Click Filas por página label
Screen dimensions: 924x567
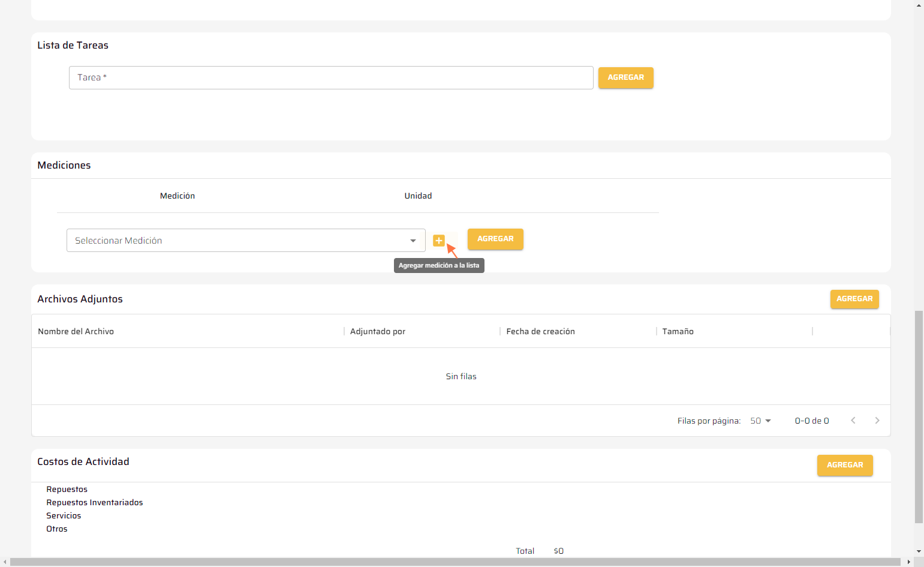click(709, 421)
